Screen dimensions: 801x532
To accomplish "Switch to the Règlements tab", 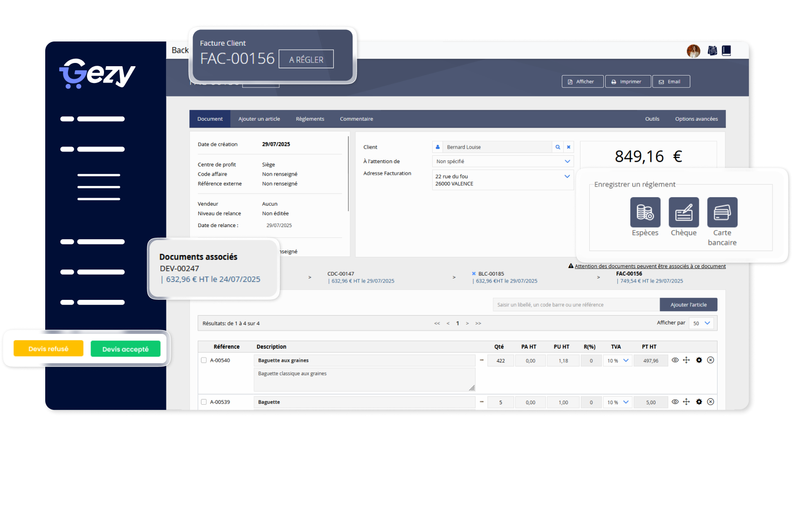I will 310,119.
